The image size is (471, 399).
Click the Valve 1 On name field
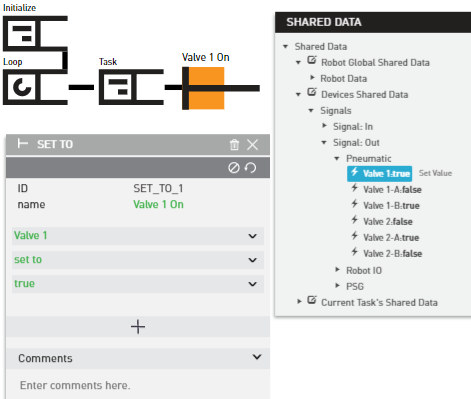click(158, 204)
